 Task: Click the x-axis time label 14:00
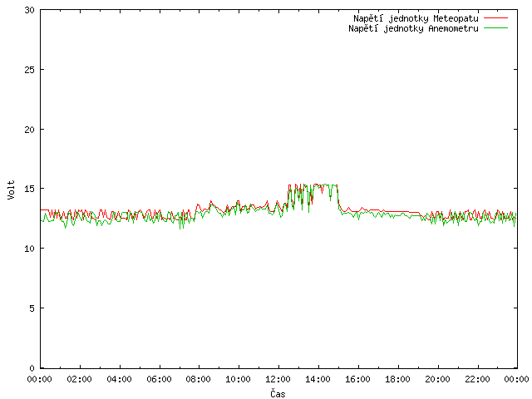[x=318, y=379]
